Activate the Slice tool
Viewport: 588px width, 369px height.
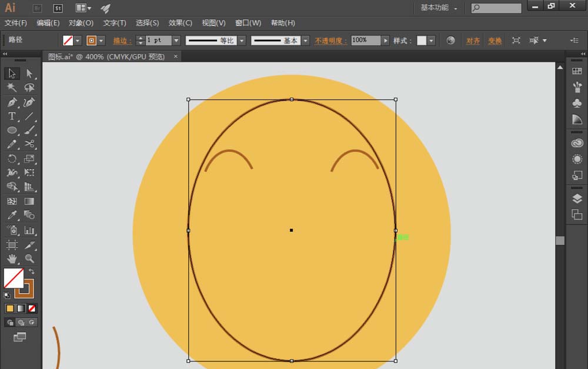[x=29, y=245]
